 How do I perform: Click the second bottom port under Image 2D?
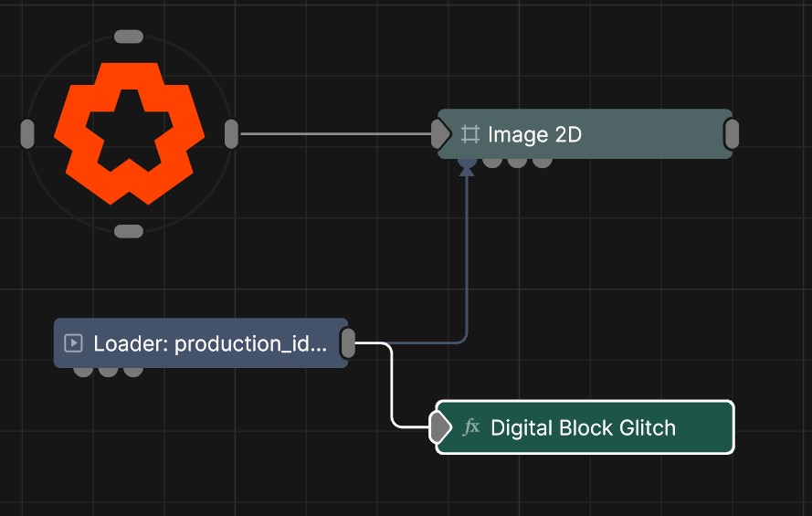tap(492, 163)
